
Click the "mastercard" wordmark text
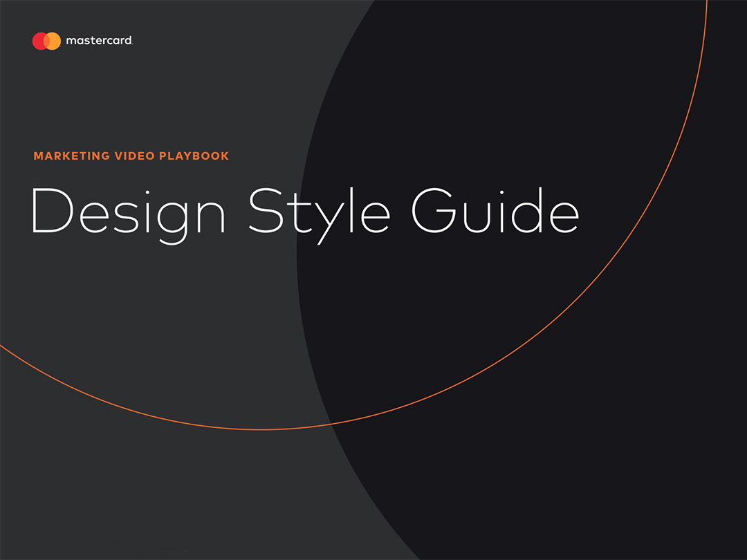(99, 41)
